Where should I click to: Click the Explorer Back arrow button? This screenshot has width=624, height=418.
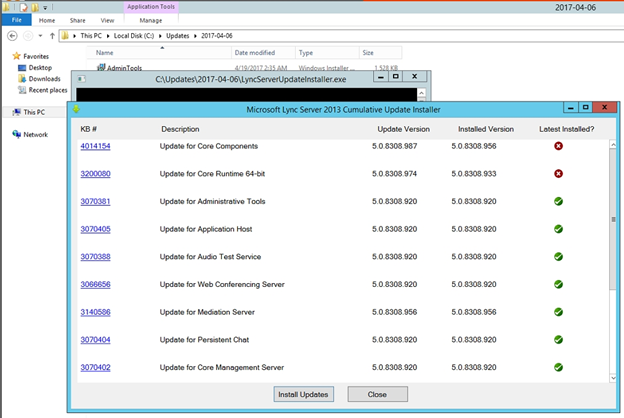click(12, 36)
